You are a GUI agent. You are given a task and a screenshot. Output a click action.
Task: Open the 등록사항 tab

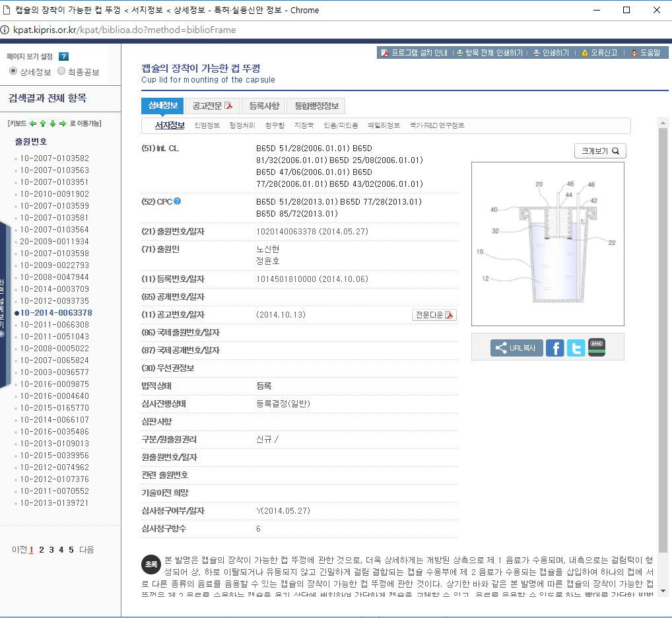[263, 106]
